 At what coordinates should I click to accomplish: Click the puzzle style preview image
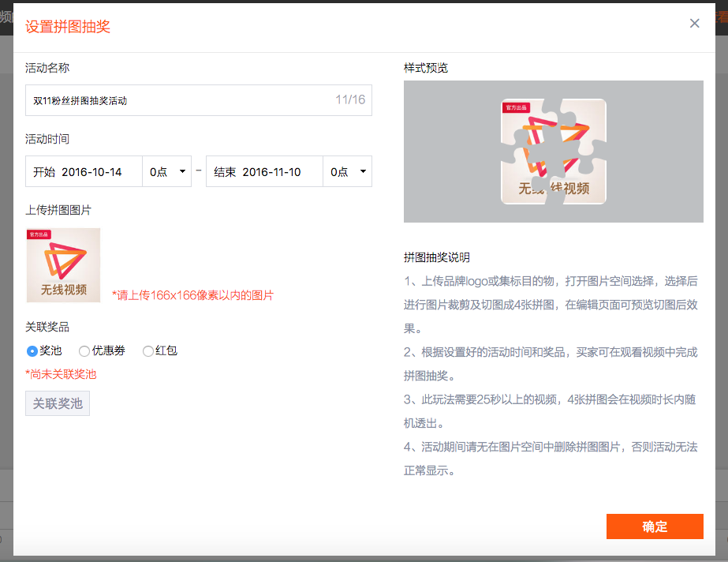(553, 151)
